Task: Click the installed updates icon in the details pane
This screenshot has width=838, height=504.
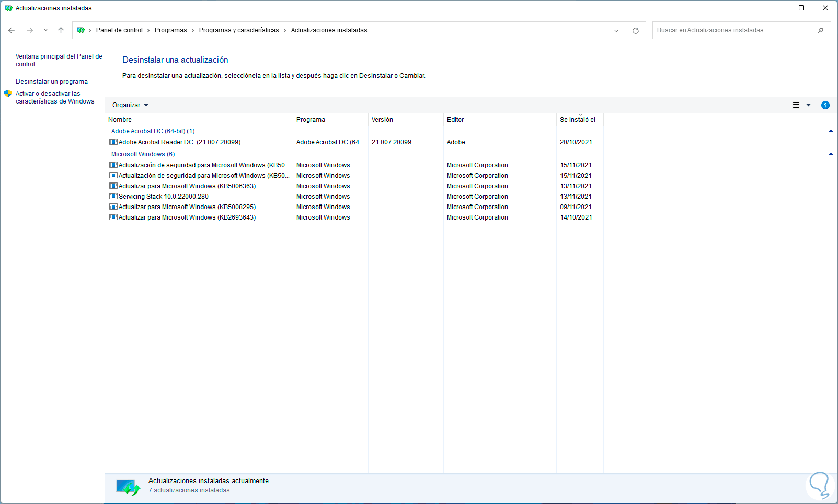Action: click(128, 487)
